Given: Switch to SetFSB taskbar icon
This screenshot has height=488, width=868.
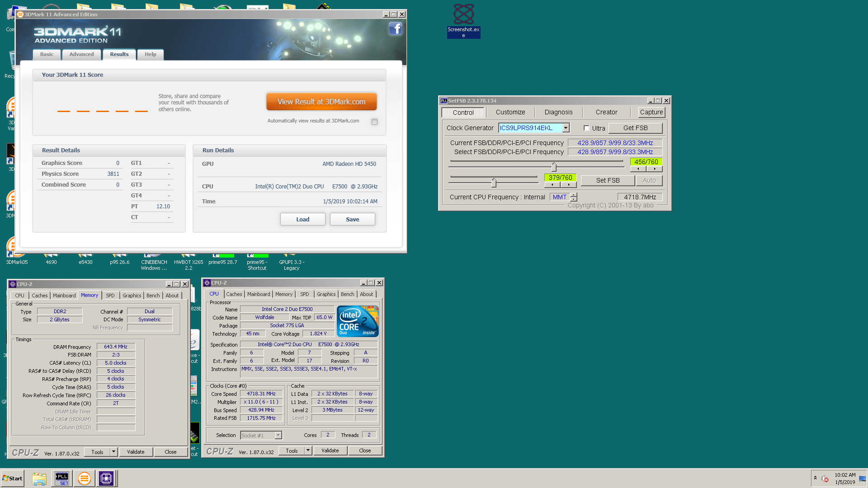Looking at the screenshot, I should [x=62, y=479].
